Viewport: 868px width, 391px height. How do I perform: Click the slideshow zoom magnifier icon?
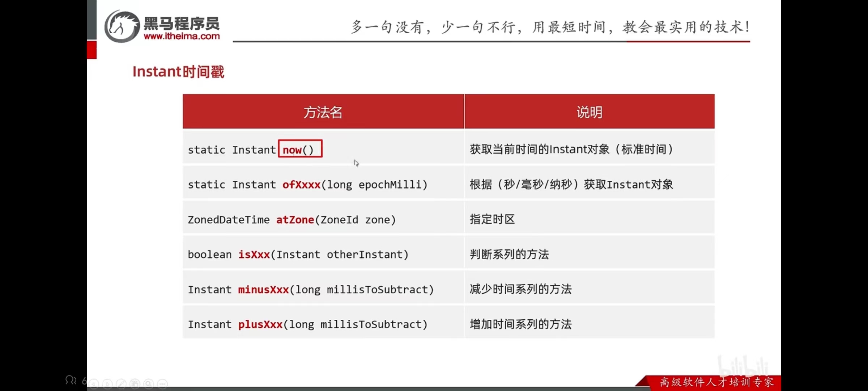tap(149, 383)
